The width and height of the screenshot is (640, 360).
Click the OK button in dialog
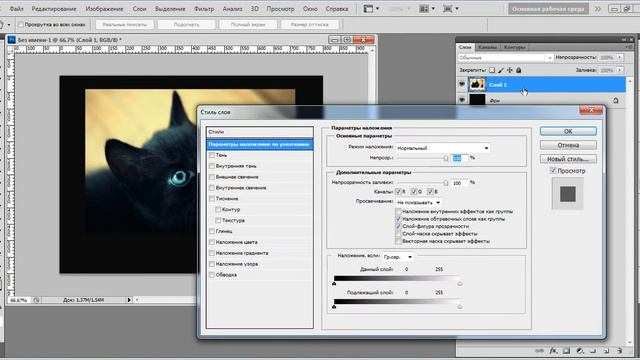[x=568, y=131]
